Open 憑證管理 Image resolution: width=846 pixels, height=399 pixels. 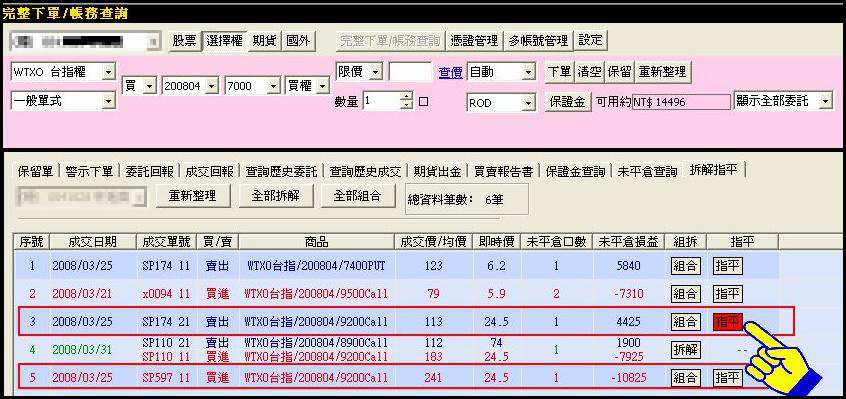pyautogui.click(x=475, y=41)
